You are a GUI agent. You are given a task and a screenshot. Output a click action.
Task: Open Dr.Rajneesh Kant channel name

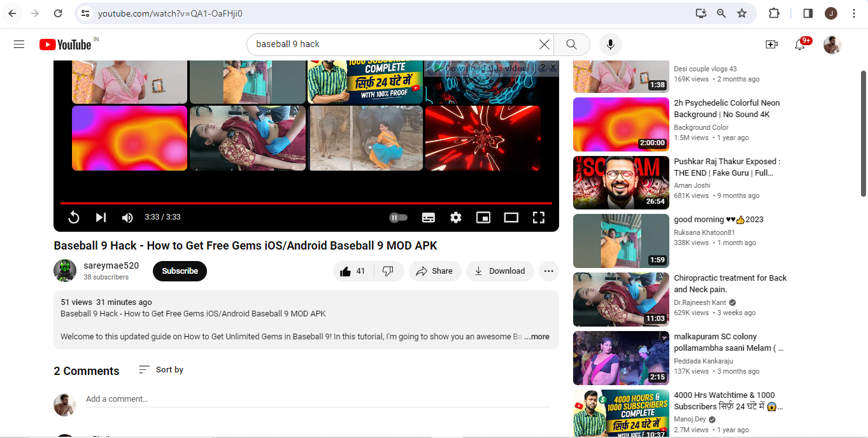point(701,302)
